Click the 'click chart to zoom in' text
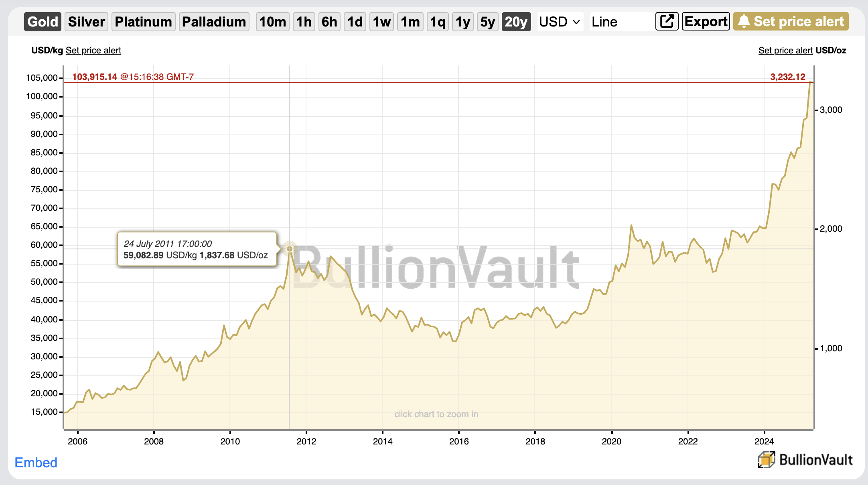The image size is (868, 485). click(x=436, y=414)
